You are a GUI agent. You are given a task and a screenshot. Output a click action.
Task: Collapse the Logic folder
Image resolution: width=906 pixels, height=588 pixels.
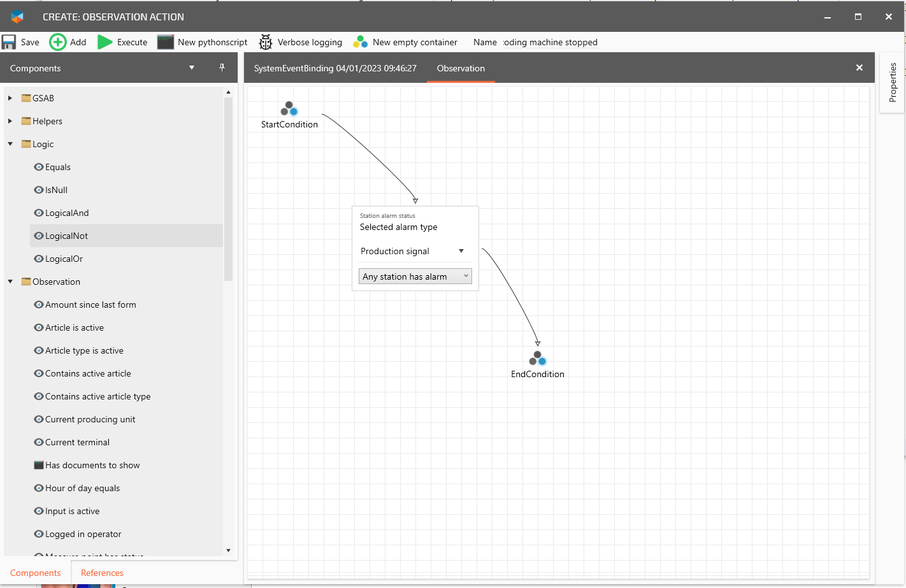click(x=10, y=144)
